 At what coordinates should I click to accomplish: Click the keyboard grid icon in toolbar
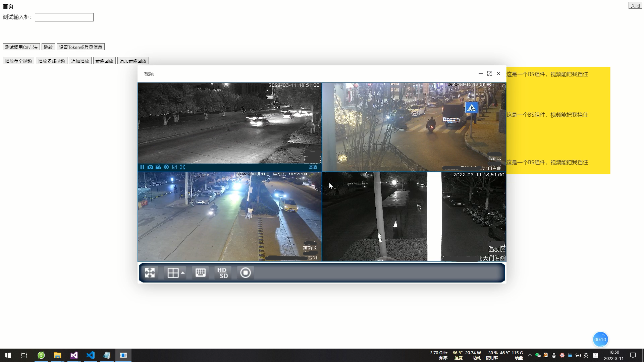coord(201,273)
